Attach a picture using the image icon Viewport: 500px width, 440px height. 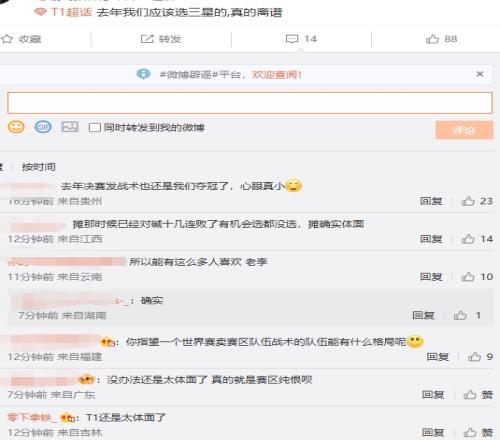click(x=70, y=127)
